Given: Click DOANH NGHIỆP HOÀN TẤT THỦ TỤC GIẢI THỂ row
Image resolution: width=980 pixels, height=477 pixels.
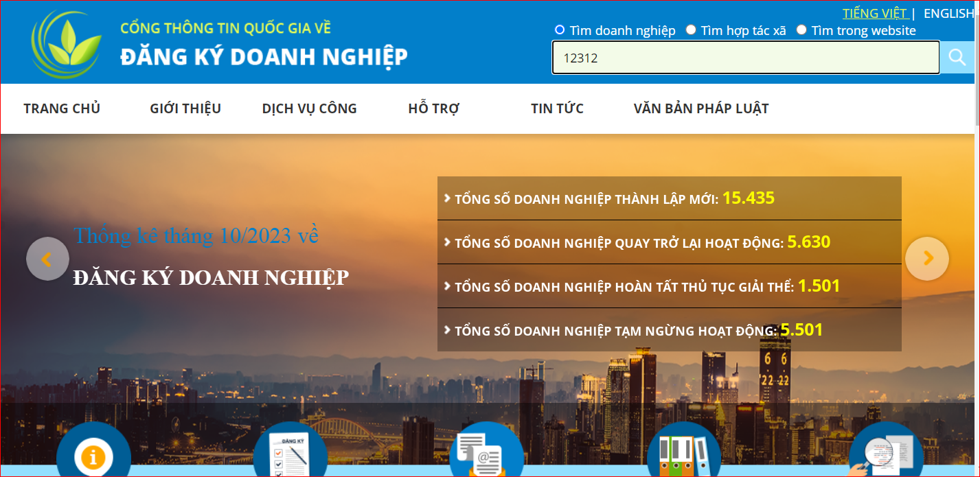Looking at the screenshot, I should 670,286.
